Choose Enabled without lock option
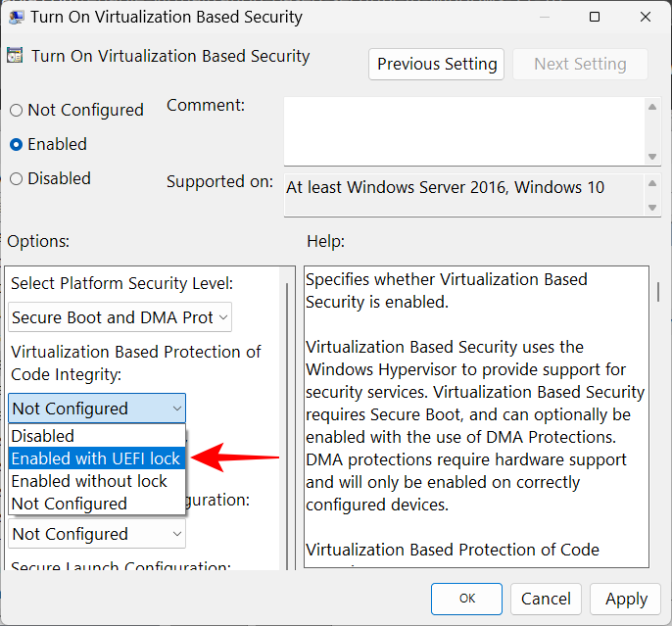Image resolution: width=672 pixels, height=626 pixels. pyautogui.click(x=89, y=481)
